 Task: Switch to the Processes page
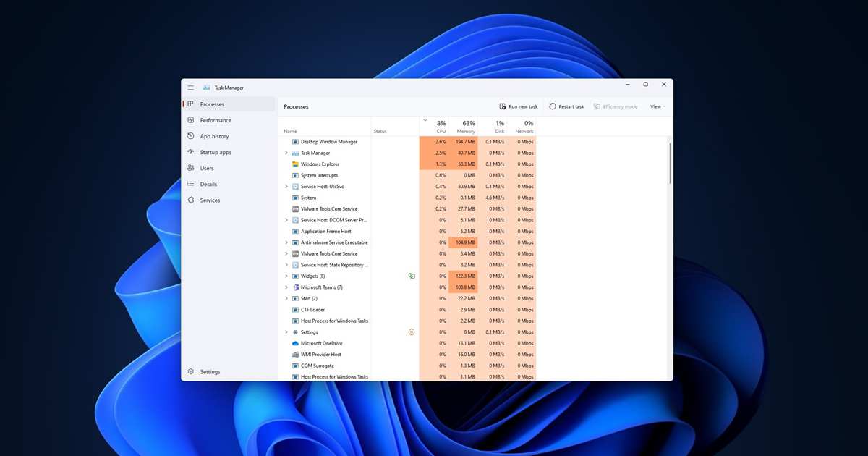pyautogui.click(x=229, y=104)
